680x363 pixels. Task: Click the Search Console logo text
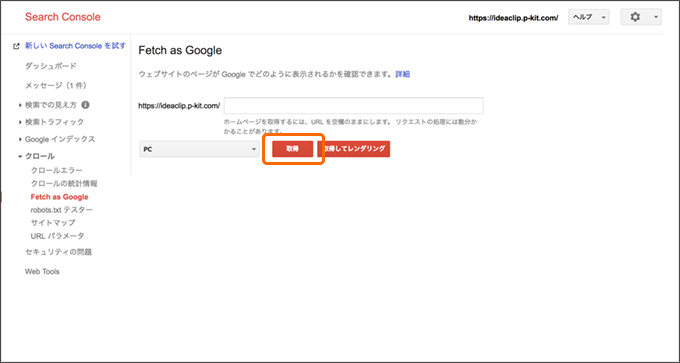62,17
